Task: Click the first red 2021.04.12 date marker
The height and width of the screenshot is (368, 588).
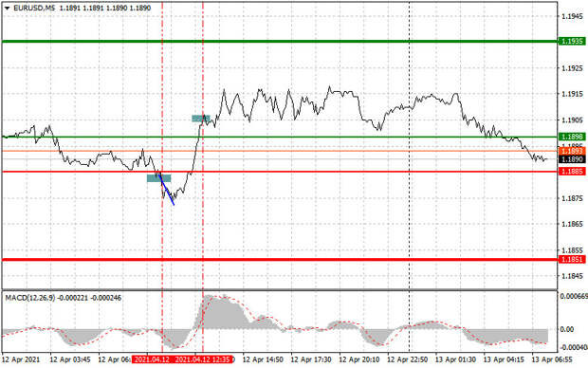Action: pos(152,359)
